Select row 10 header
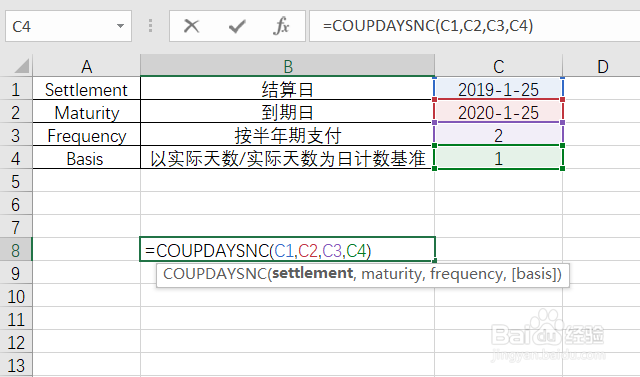The height and width of the screenshot is (377, 640). coord(16,296)
